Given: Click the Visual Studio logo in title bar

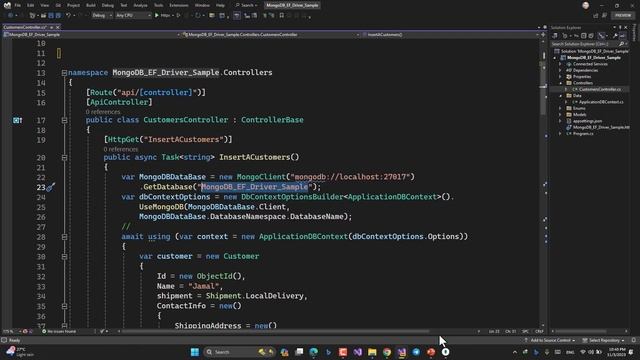Looking at the screenshot, I should pyautogui.click(x=7, y=5).
